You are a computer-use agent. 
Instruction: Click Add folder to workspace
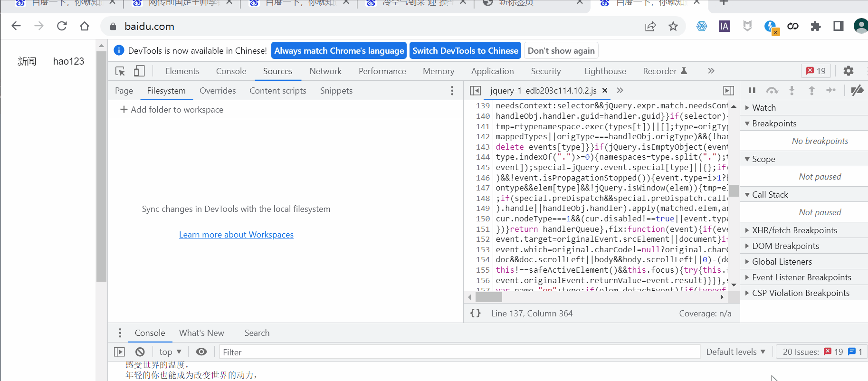coord(172,110)
